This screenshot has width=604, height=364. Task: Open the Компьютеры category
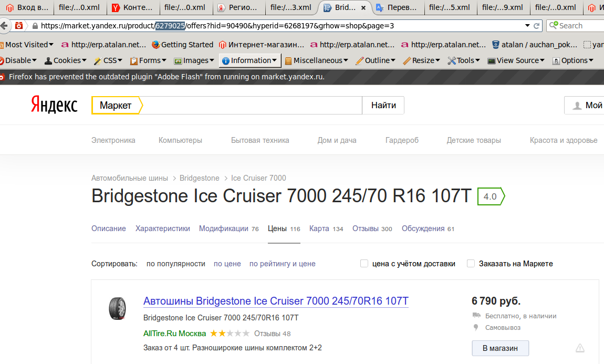[180, 140]
